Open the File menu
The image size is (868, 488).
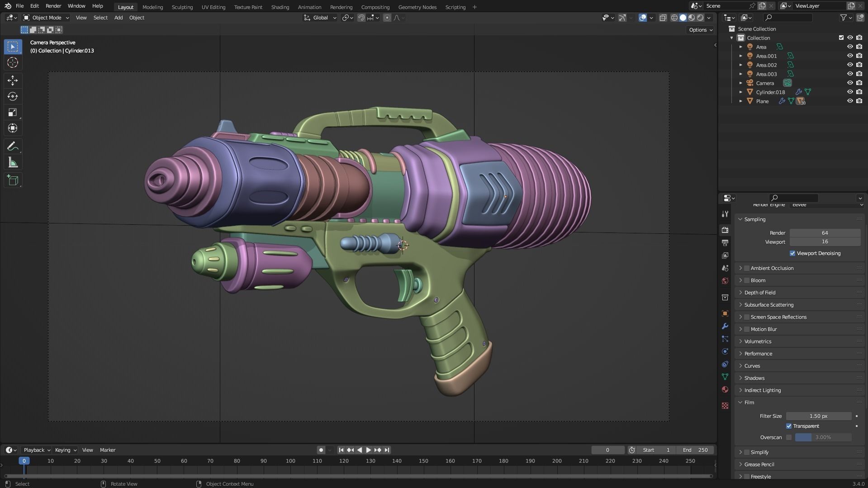point(19,6)
